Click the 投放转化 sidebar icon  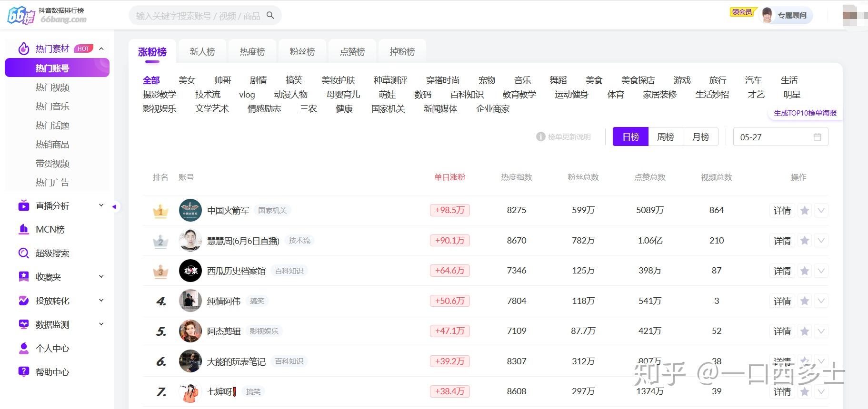pos(23,301)
